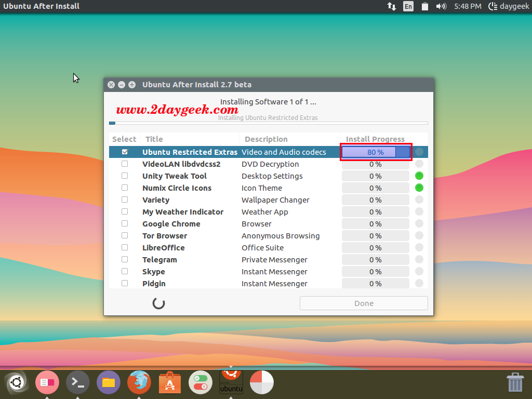Image resolution: width=532 pixels, height=399 pixels.
Task: Tick the Pidgin checkbox
Action: pyautogui.click(x=125, y=283)
